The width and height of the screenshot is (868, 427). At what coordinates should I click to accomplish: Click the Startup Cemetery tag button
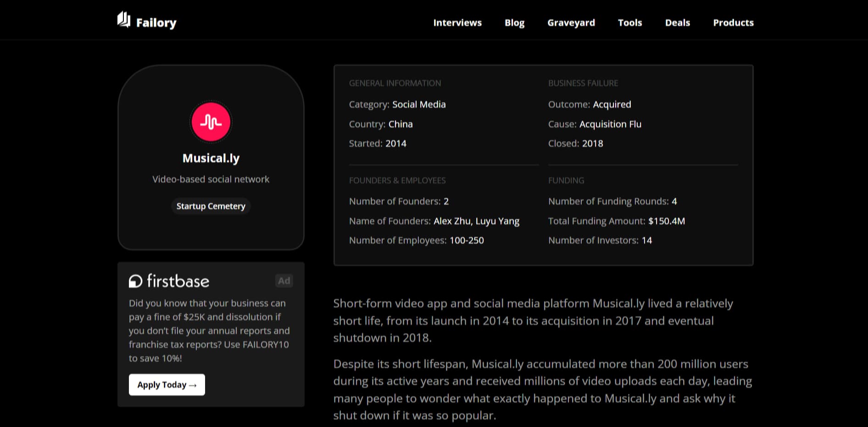(x=211, y=206)
